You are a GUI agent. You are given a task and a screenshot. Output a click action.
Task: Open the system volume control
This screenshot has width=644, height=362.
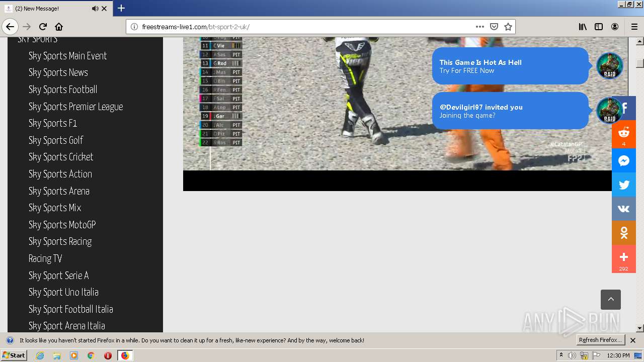click(573, 355)
